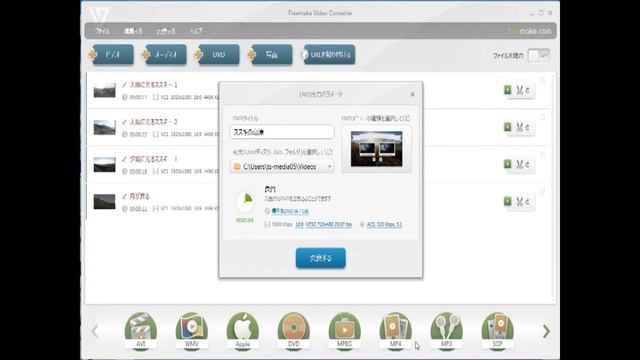
Task: Open the C:\Users output folder dropdown
Action: click(282, 167)
